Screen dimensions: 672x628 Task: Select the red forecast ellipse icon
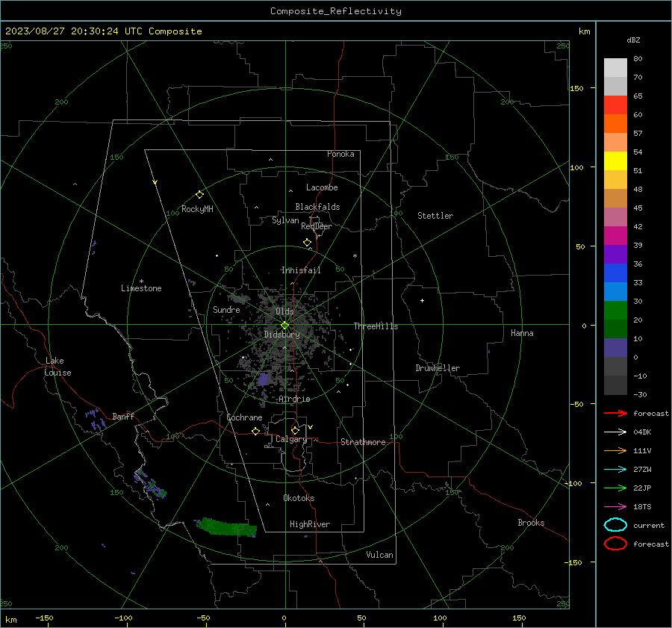[615, 544]
